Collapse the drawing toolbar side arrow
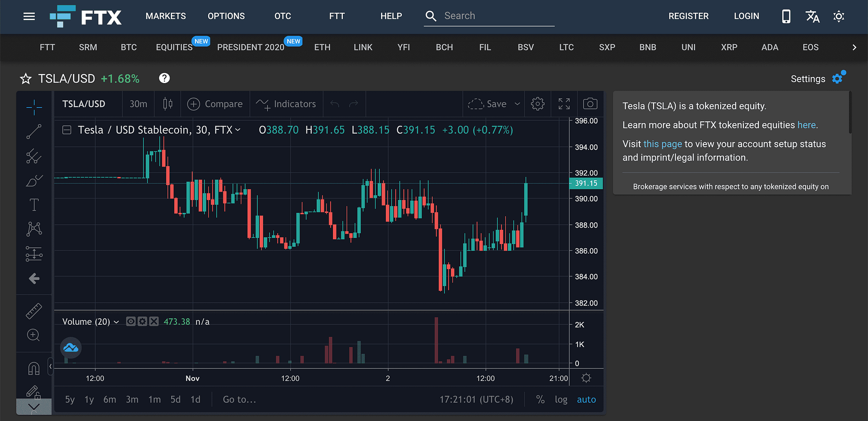The image size is (868, 421). [51, 366]
